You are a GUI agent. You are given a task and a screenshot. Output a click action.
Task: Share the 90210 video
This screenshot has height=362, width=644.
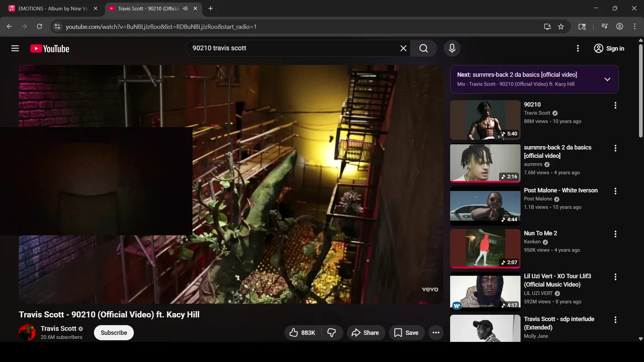point(365,333)
